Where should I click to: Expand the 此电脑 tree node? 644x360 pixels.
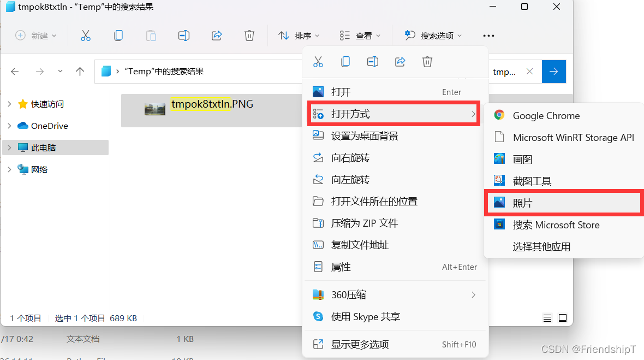click(x=9, y=147)
